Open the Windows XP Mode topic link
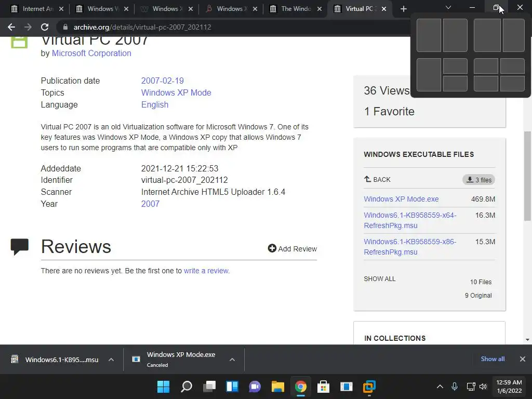 [176, 92]
